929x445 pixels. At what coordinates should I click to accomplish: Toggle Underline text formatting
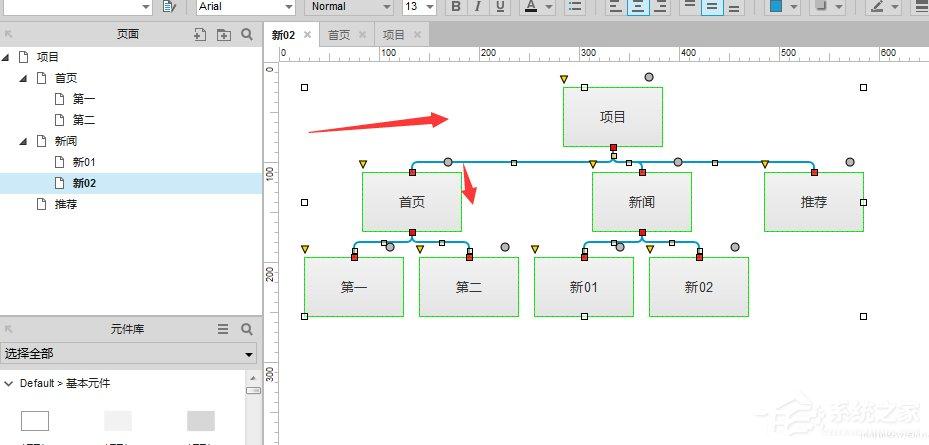click(500, 7)
